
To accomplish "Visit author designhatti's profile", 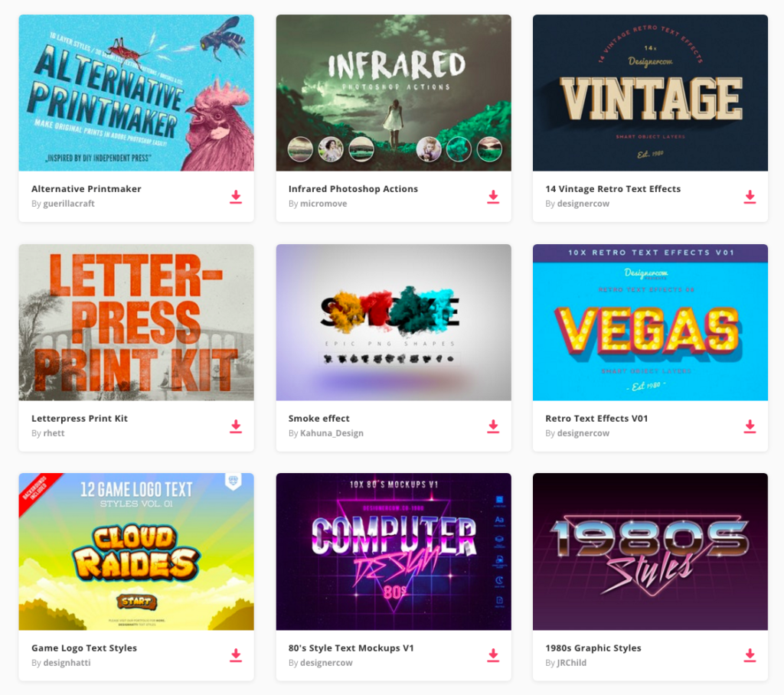I will (67, 663).
